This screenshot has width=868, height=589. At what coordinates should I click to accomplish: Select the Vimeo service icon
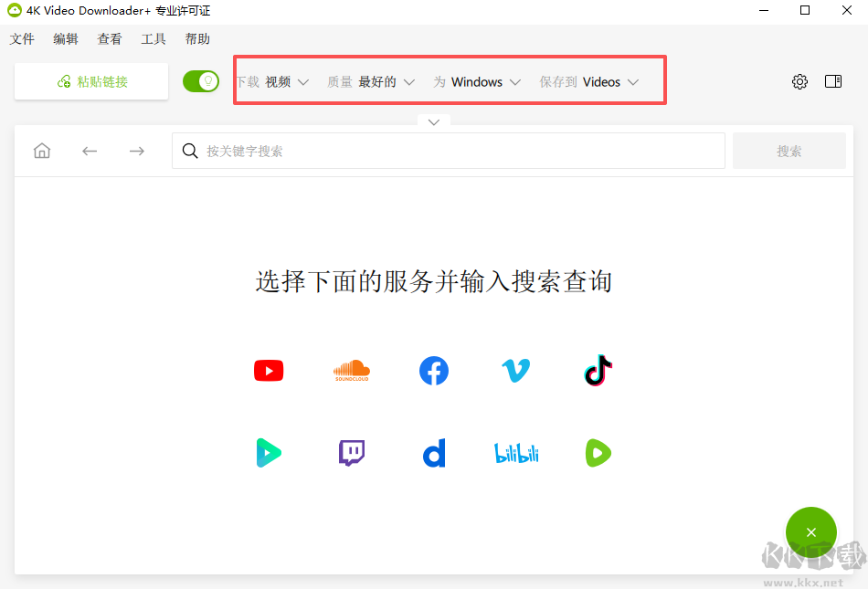[x=515, y=370]
